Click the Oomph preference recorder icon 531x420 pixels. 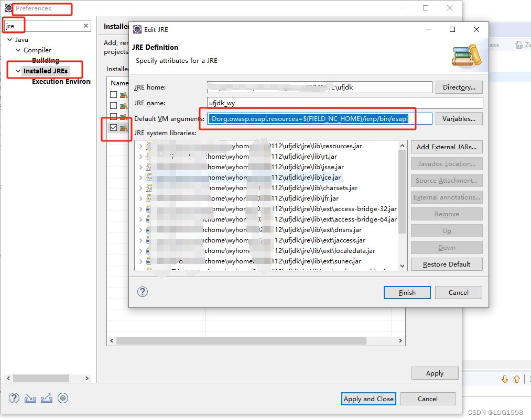pyautogui.click(x=63, y=398)
